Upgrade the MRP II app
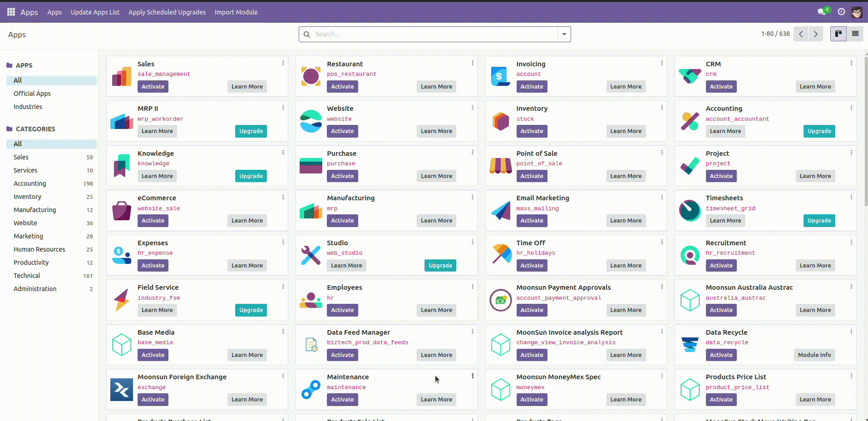 click(x=251, y=131)
